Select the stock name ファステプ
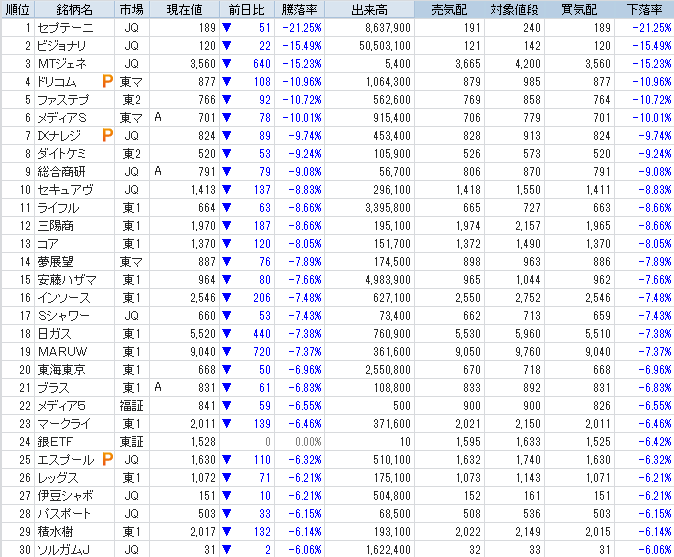Viewport: 674px width, 557px height. point(63,100)
